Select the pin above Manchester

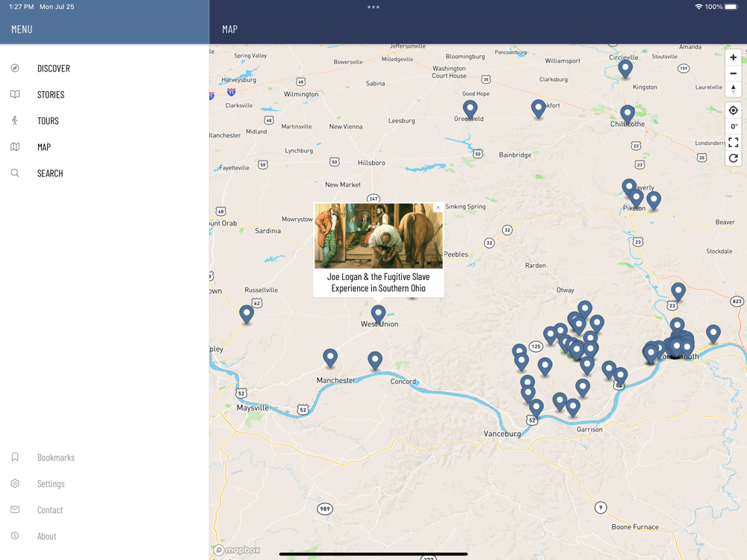330,358
